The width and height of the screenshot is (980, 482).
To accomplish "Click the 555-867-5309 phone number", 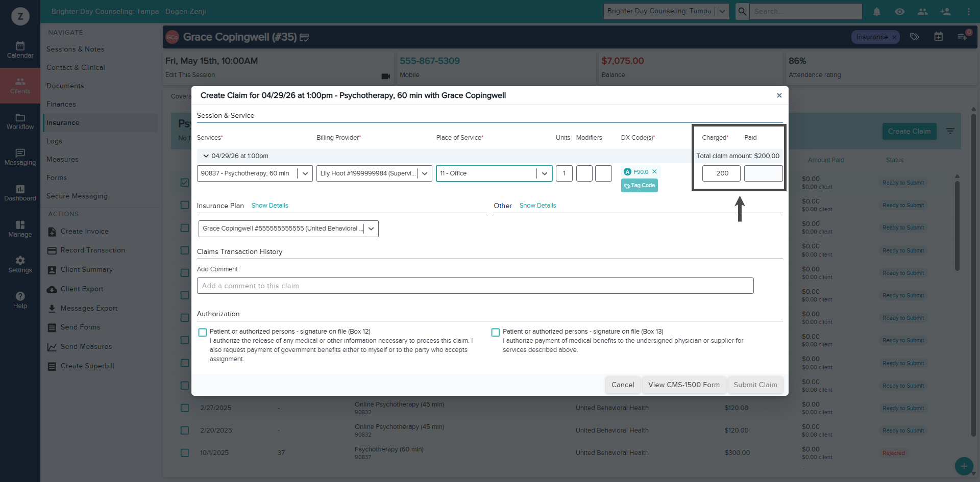I will [x=430, y=61].
